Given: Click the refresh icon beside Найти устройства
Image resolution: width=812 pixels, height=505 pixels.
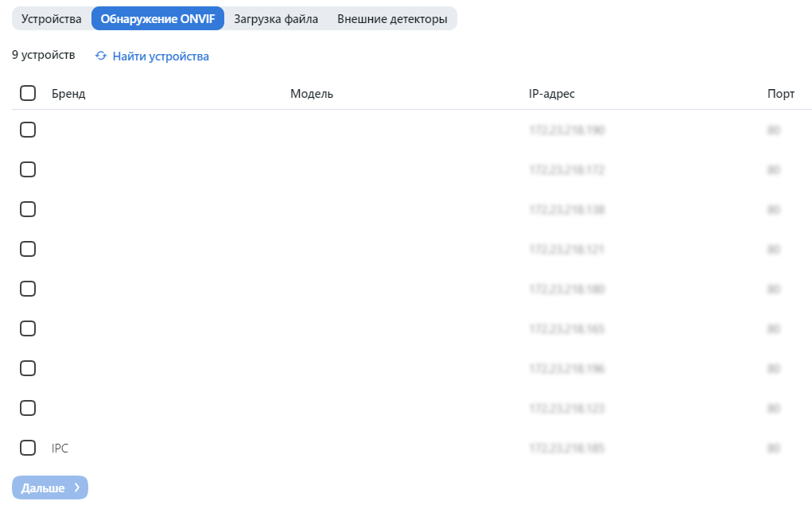Looking at the screenshot, I should tap(101, 56).
